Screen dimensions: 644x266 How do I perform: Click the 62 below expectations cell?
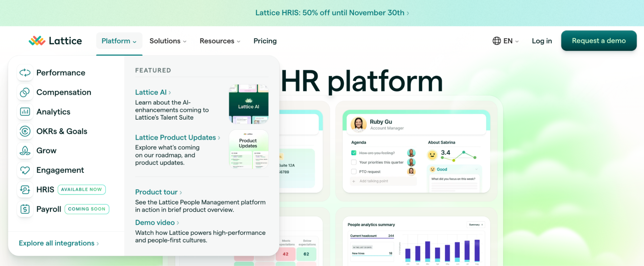tap(306, 254)
